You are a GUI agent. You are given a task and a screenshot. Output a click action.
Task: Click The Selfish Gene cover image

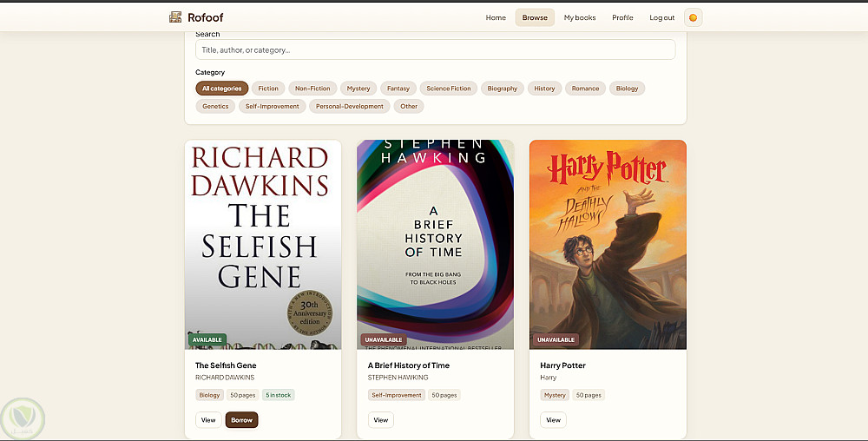click(x=262, y=244)
